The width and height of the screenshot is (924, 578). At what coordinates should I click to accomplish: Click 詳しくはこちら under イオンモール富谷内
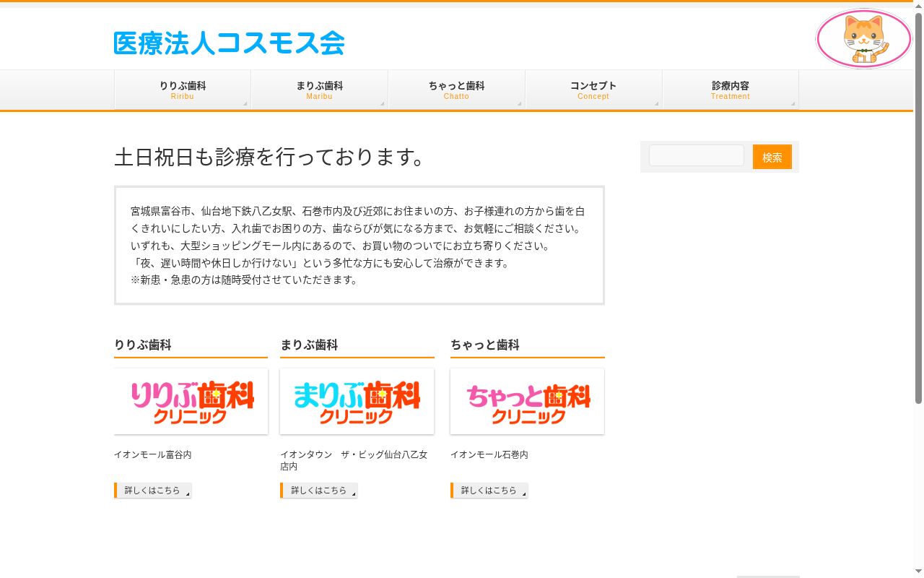click(153, 491)
